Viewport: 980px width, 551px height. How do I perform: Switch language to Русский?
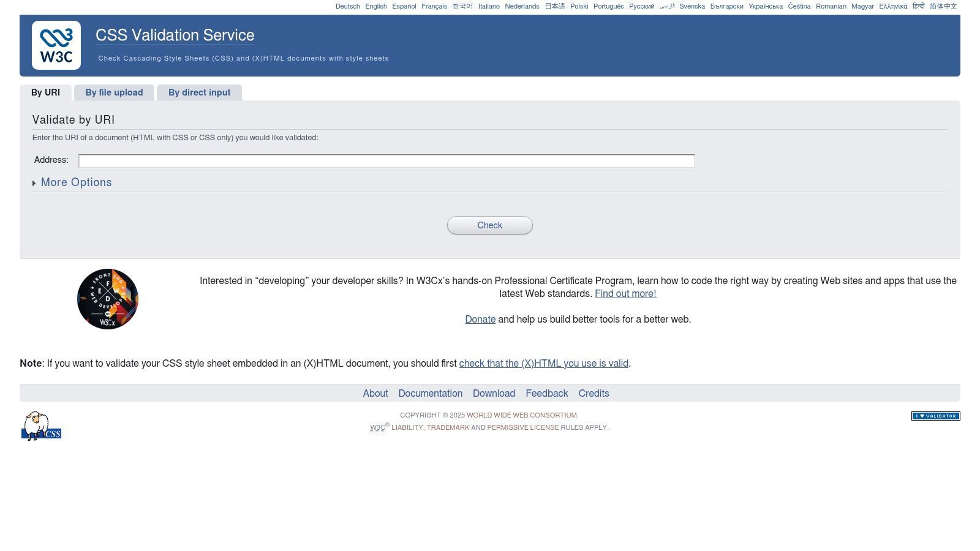pyautogui.click(x=641, y=6)
